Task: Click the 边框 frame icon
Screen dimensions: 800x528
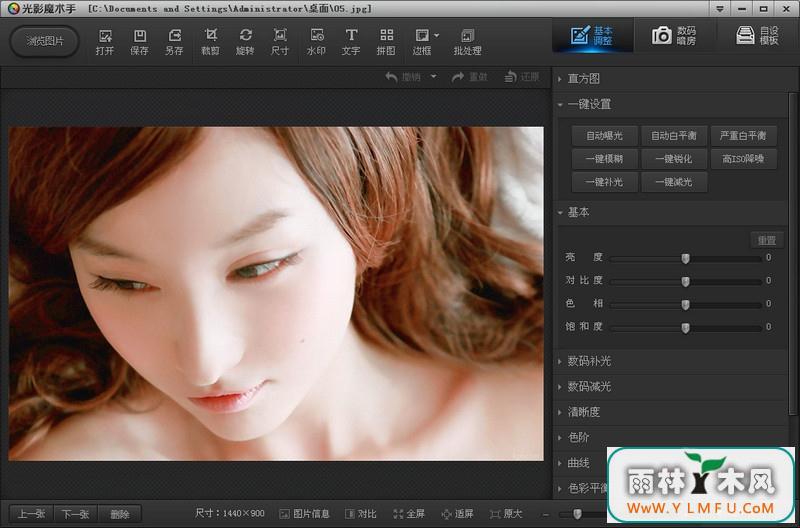Action: click(422, 42)
